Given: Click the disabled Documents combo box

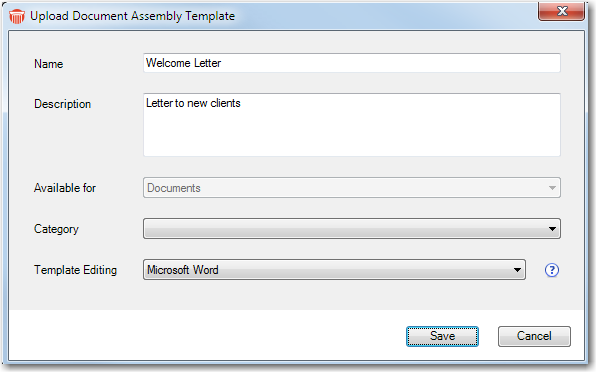Looking at the screenshot, I should [x=352, y=188].
